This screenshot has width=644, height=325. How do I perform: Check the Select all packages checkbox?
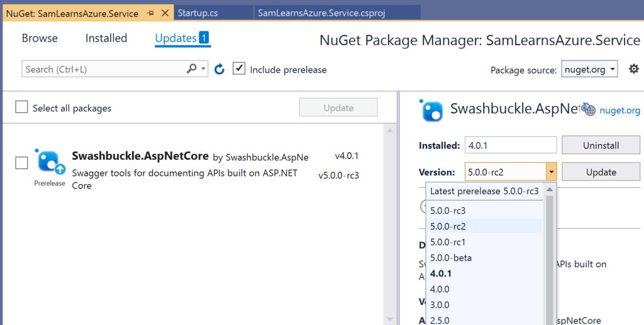click(21, 107)
